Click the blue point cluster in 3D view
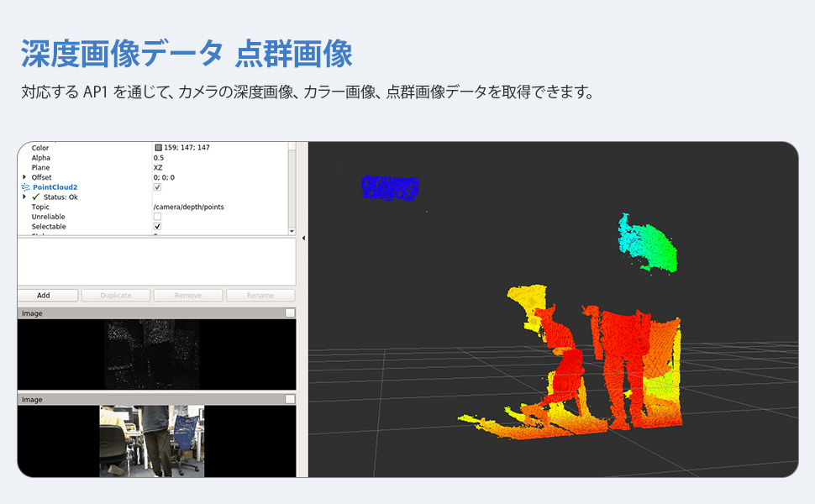The height and width of the screenshot is (504, 815). pos(391,187)
